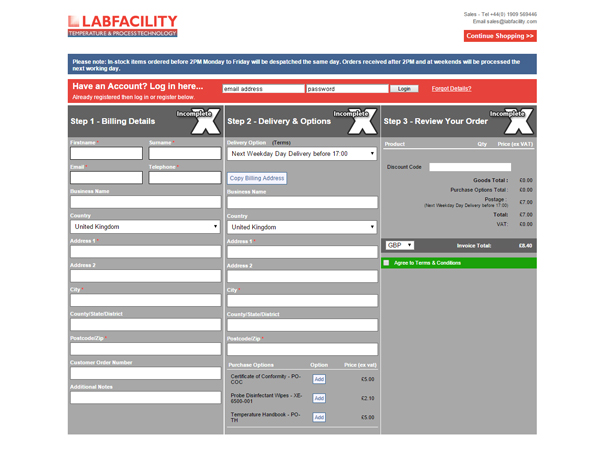Focus the delivery Address 2 field
Viewport: 600px width, 450px height.
(x=302, y=276)
